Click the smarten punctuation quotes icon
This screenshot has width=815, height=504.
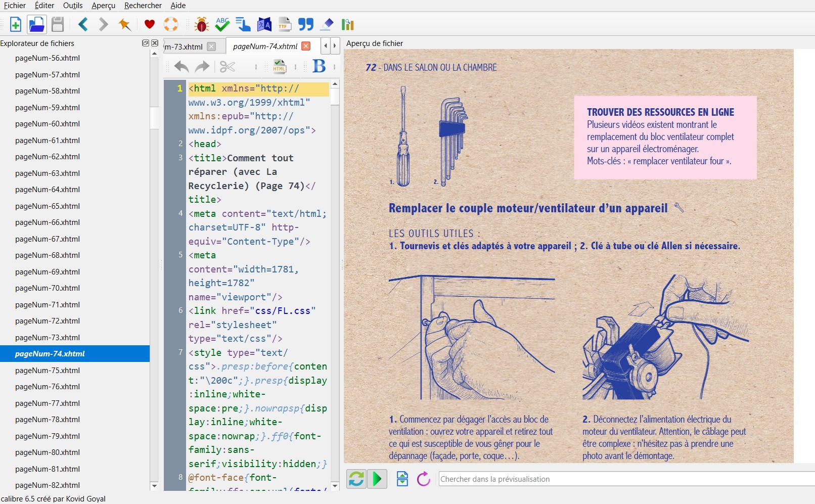pos(305,24)
